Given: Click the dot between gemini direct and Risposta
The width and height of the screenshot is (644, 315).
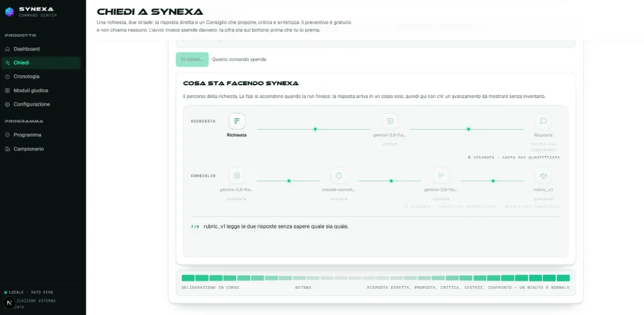Looking at the screenshot, I should point(468,129).
